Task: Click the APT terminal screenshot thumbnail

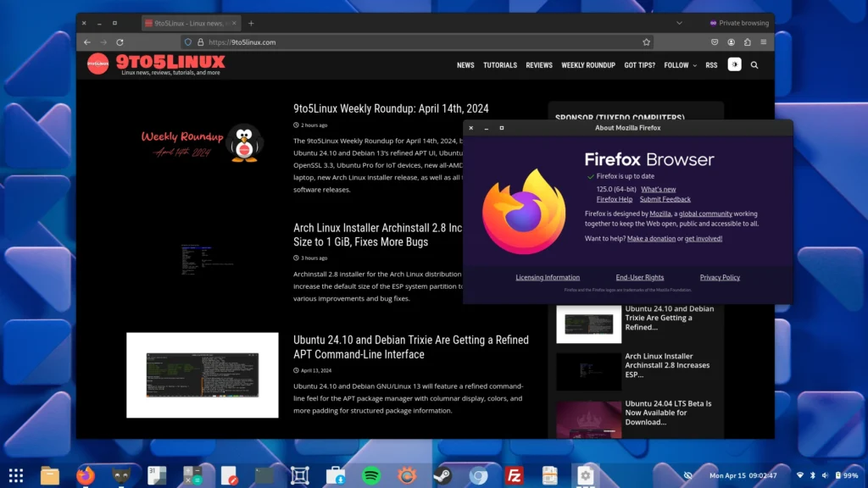Action: [x=203, y=375]
